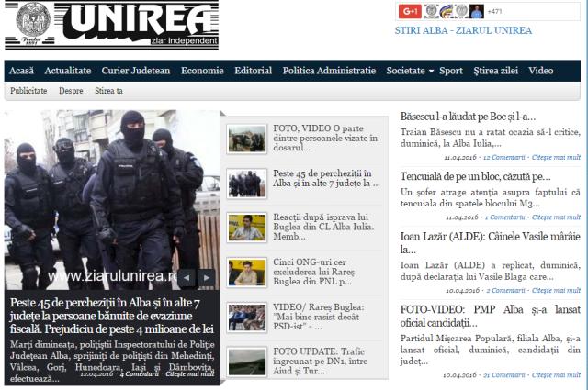The image size is (588, 390).
Task: Open the Despre page
Action: (71, 91)
